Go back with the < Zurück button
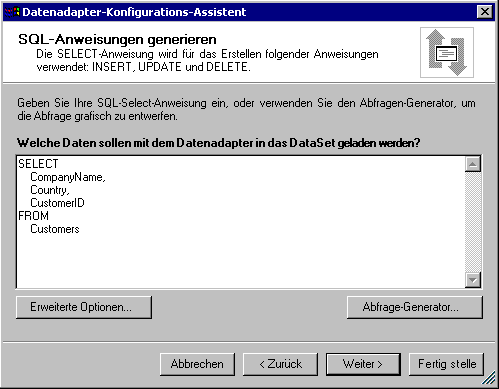499x389 pixels. point(280,364)
